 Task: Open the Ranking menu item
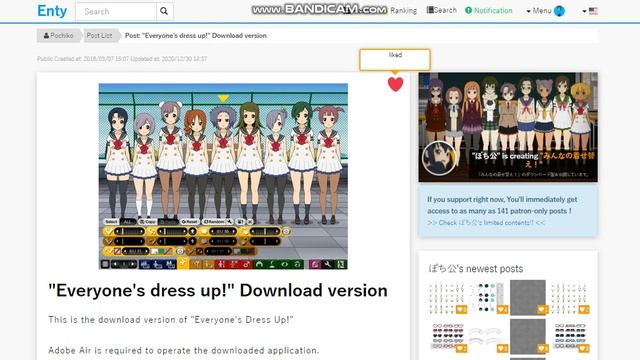point(403,11)
